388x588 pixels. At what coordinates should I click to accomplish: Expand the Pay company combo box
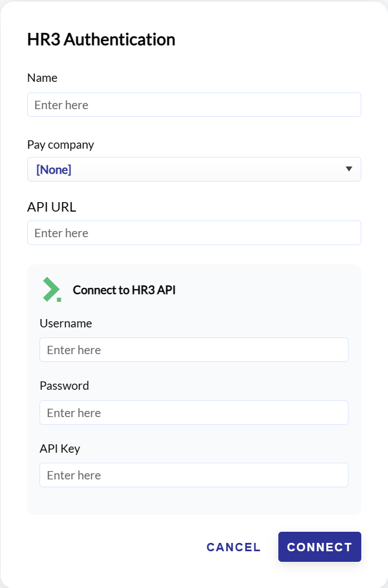pos(194,169)
